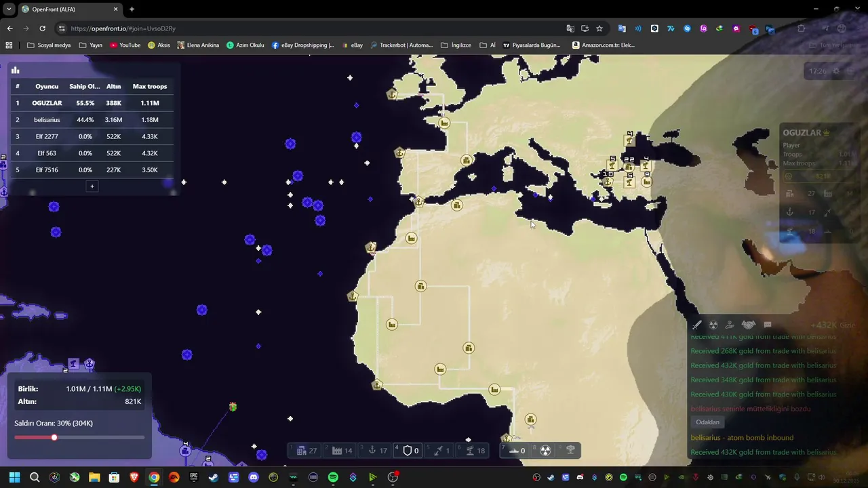Image resolution: width=868 pixels, height=488 pixels.
Task: Select Elf 7516 row in leaderboard
Action: (x=92, y=170)
